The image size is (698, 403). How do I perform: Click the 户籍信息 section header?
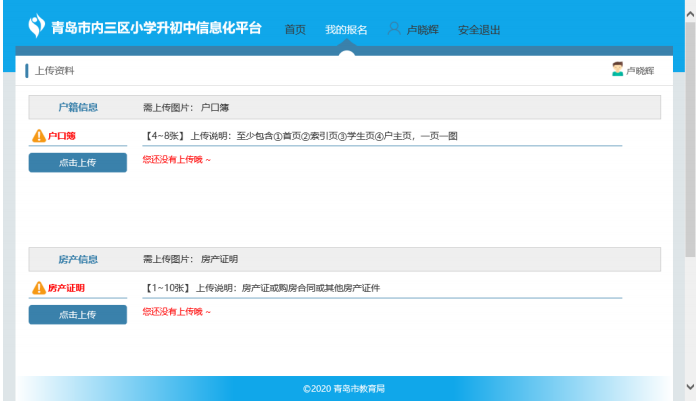[78, 106]
